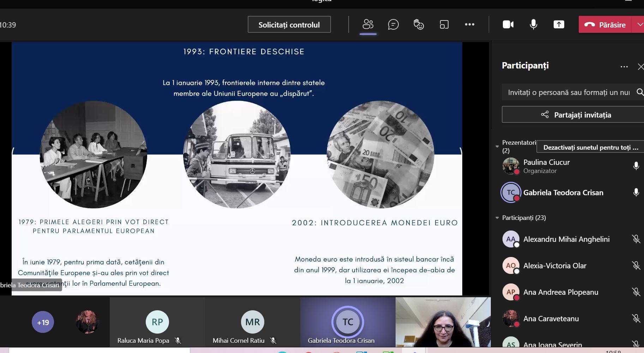644x353 pixels.
Task: Open participants panel more options ellipsis
Action: click(x=624, y=67)
